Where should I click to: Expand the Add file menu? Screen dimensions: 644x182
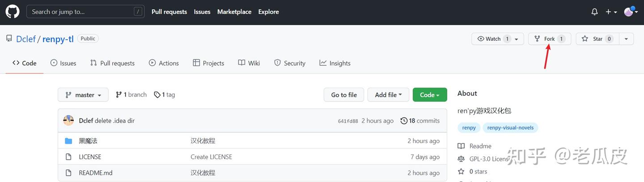pyautogui.click(x=388, y=95)
